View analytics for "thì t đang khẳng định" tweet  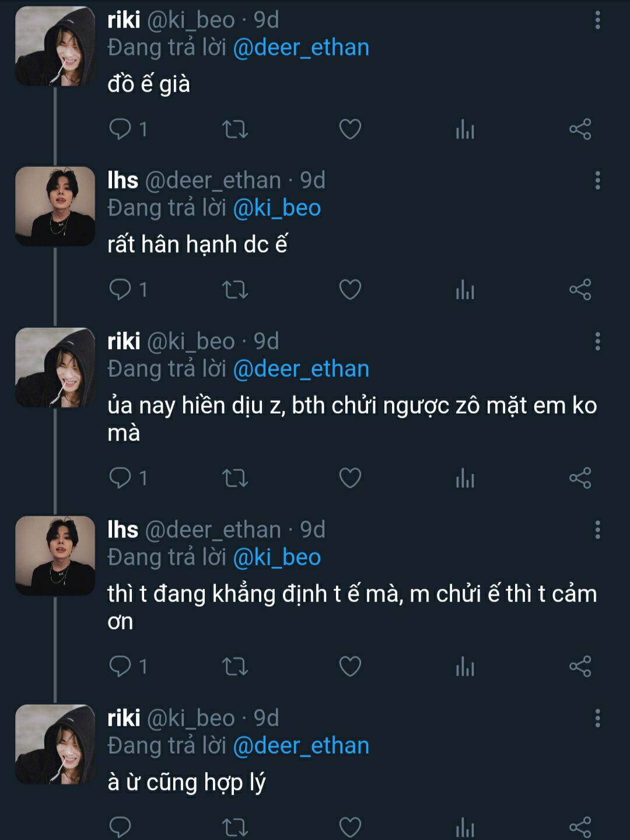tap(465, 666)
